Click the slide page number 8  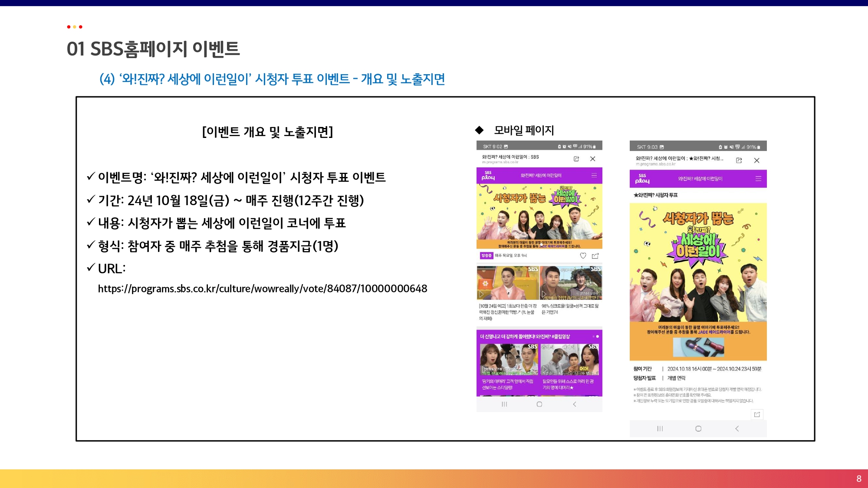tap(859, 478)
